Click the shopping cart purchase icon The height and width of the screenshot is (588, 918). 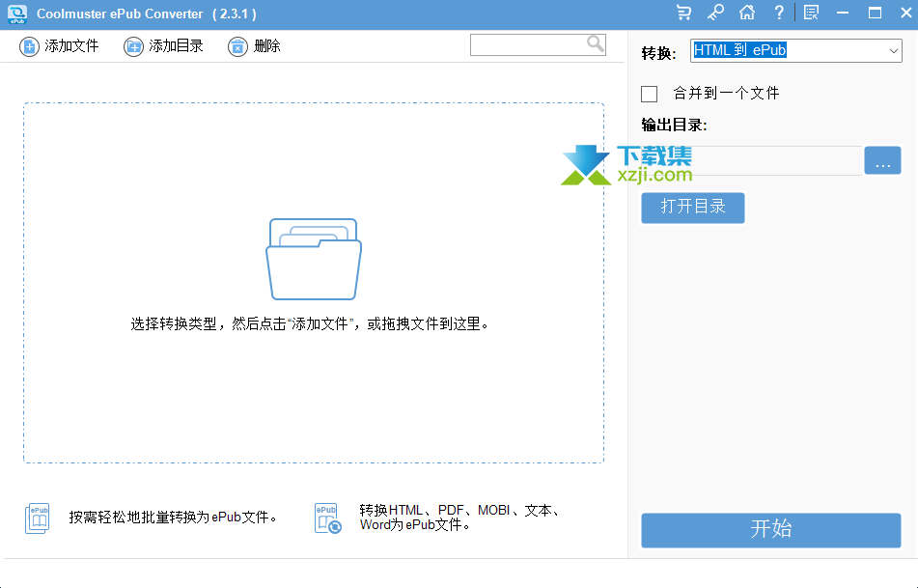pyautogui.click(x=684, y=14)
